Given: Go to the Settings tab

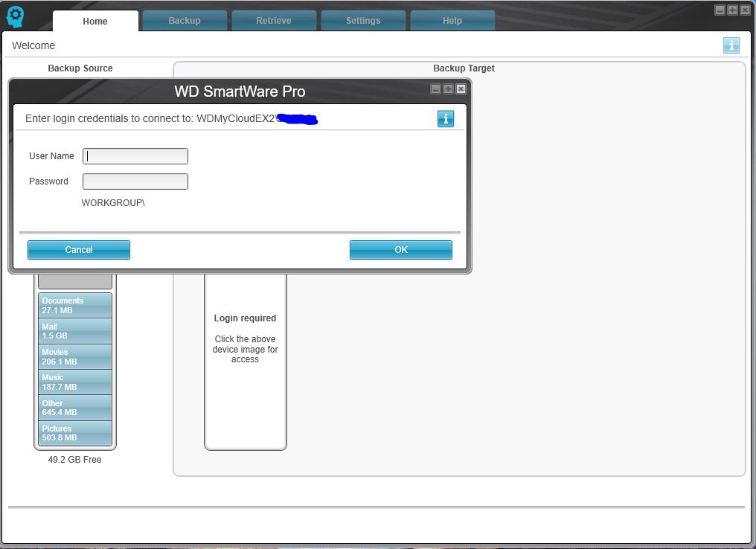Looking at the screenshot, I should [x=363, y=21].
